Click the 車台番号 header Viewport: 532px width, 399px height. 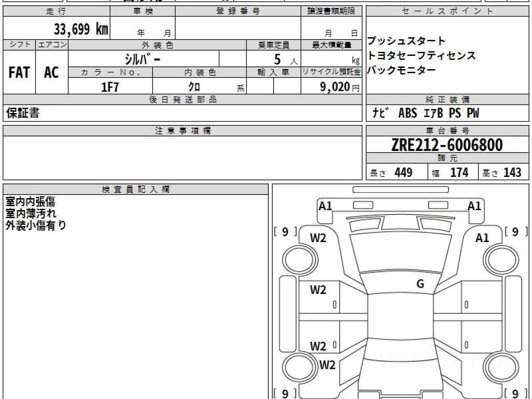(x=448, y=131)
